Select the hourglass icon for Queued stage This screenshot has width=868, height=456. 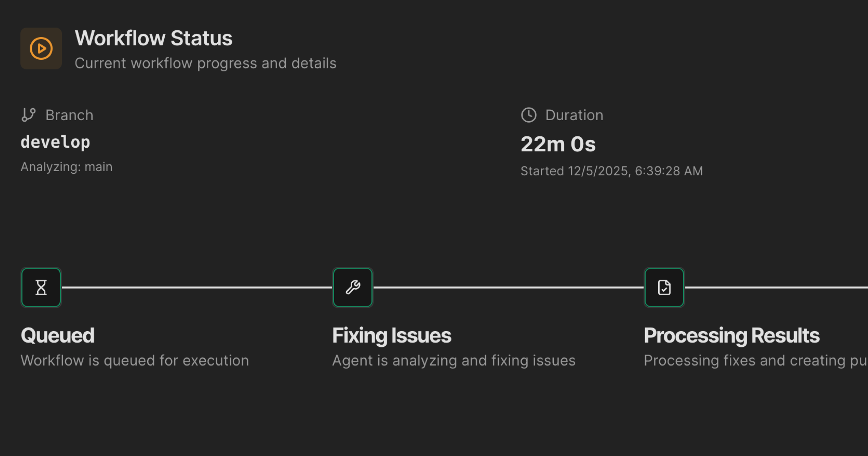[x=41, y=287]
